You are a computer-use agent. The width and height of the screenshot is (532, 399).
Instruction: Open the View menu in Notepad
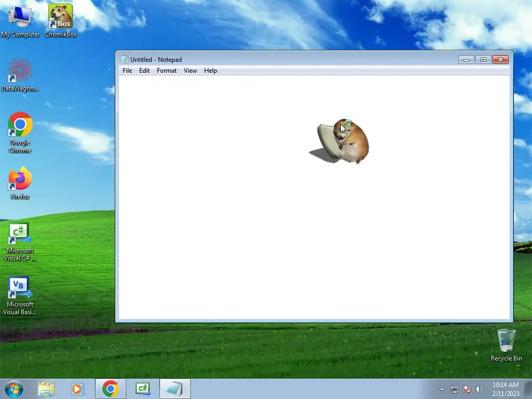coord(190,71)
